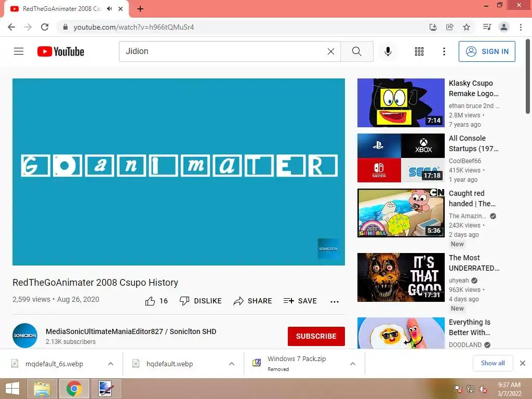Reload the page
The height and width of the screenshot is (399, 532).
[45, 27]
